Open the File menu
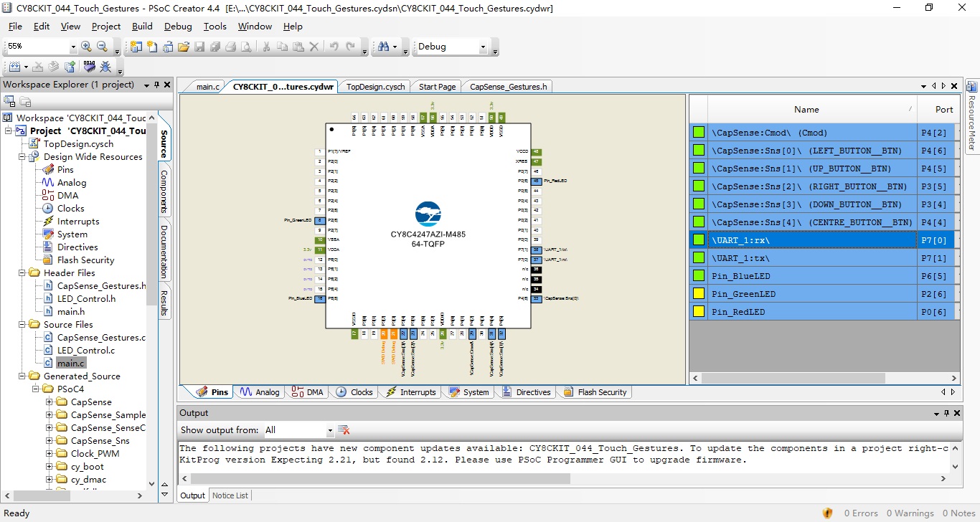Screen dimensions: 980x522 [x=15, y=27]
